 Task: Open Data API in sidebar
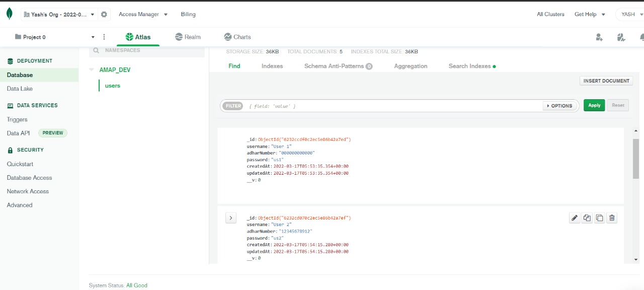pos(19,133)
